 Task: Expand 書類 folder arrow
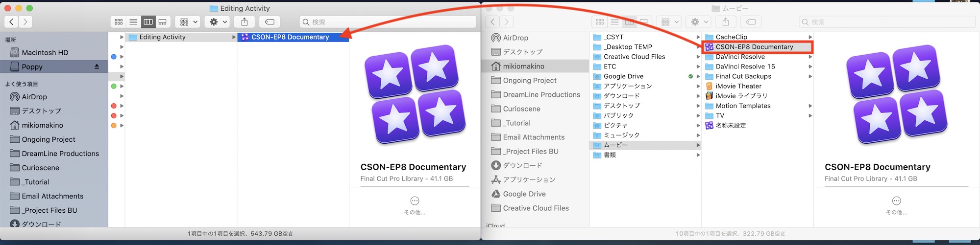698,155
